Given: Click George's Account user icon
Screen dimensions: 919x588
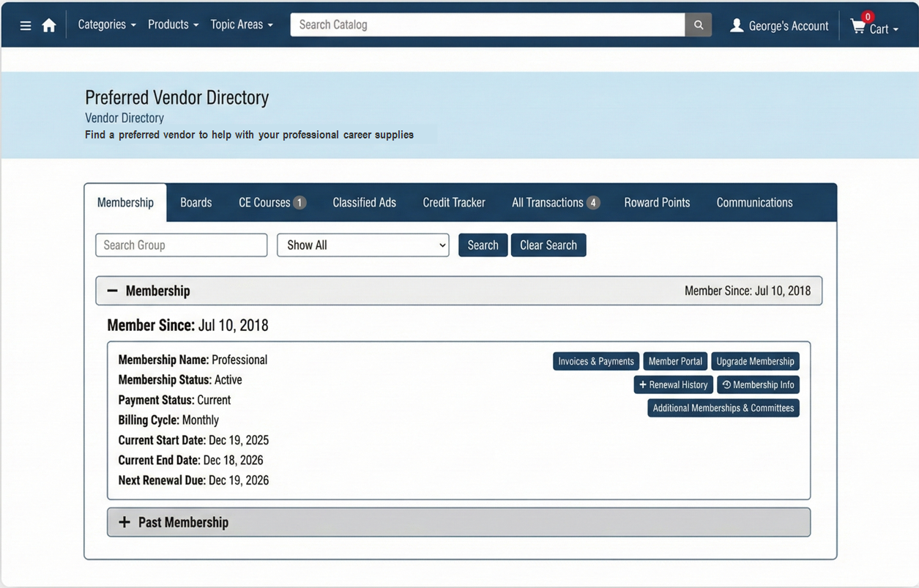Looking at the screenshot, I should 737,26.
